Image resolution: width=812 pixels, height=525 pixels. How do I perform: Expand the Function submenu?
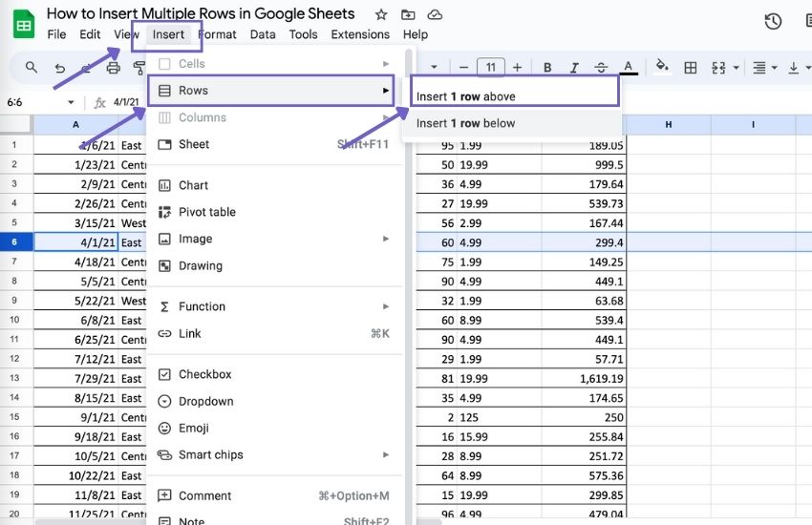[x=274, y=306]
